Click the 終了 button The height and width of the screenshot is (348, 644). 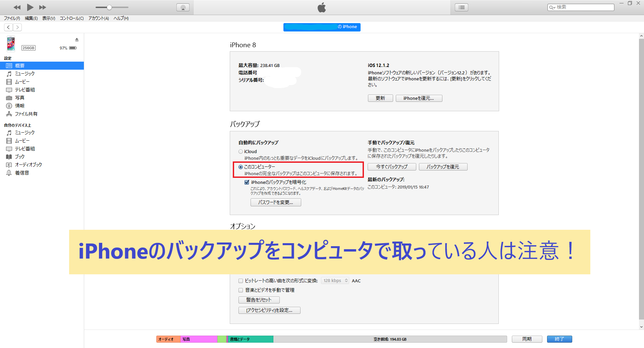pos(559,339)
